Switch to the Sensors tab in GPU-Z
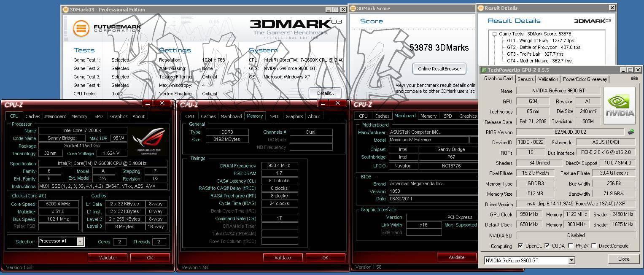Viewport: 644px width, 275px height. click(x=525, y=79)
